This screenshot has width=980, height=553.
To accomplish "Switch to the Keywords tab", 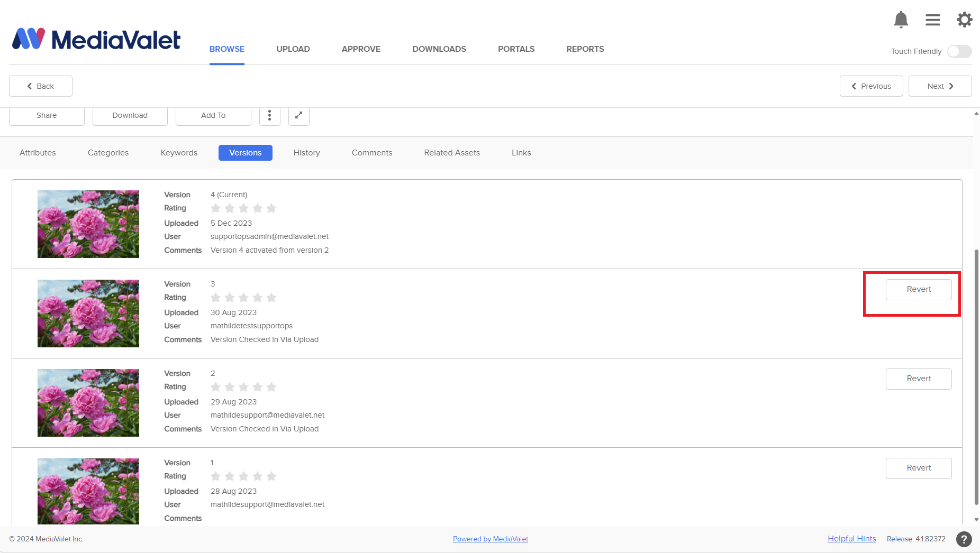I will click(179, 153).
